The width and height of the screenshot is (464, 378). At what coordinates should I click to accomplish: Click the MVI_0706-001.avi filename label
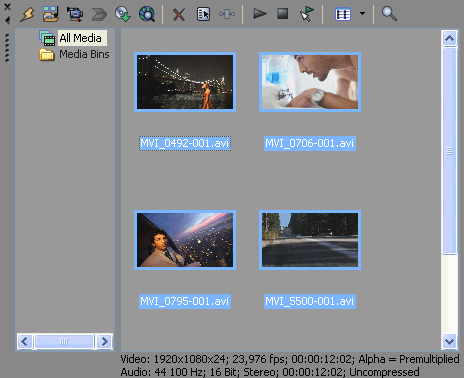click(310, 143)
